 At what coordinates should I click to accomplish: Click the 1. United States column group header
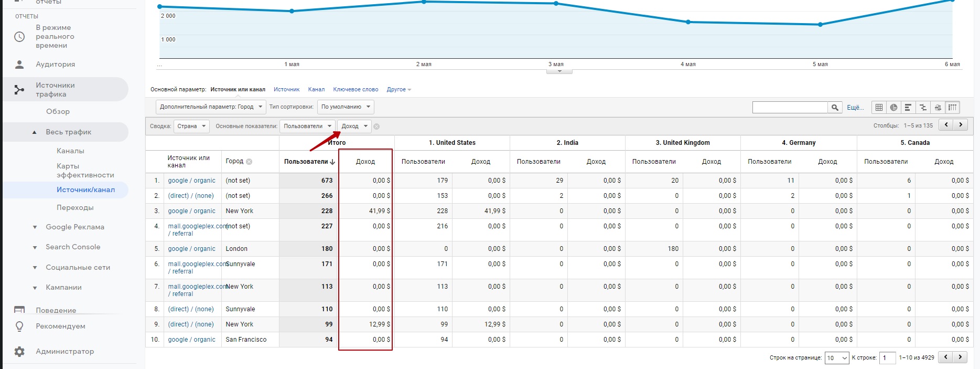click(x=452, y=143)
